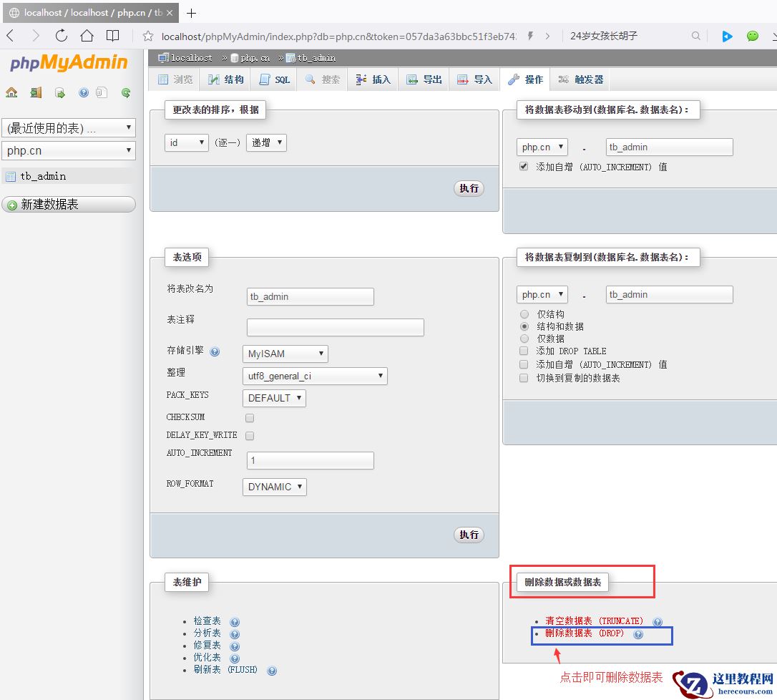This screenshot has width=777, height=700.
Task: Open the MyISAM storage engine dropdown
Action: point(285,354)
